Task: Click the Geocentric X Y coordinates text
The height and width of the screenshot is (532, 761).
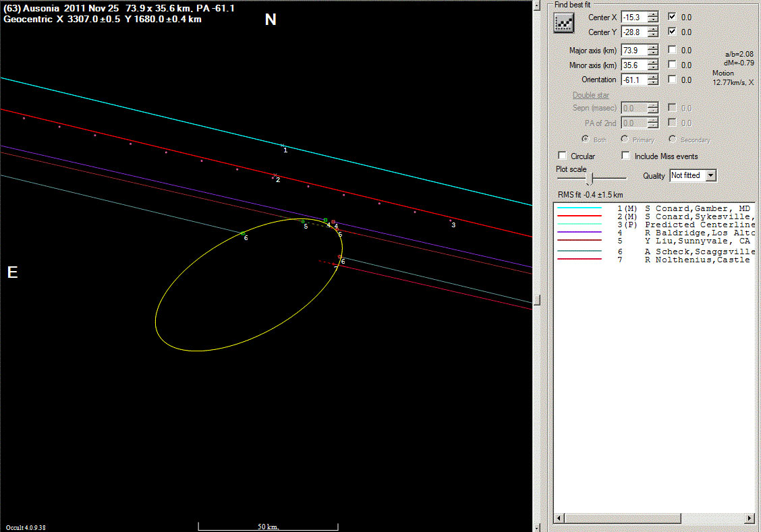Action: point(103,19)
